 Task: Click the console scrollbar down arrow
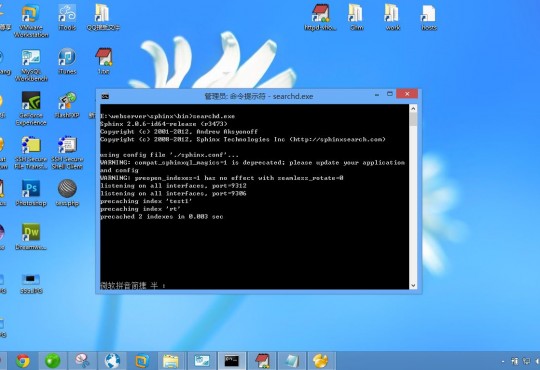(413, 285)
